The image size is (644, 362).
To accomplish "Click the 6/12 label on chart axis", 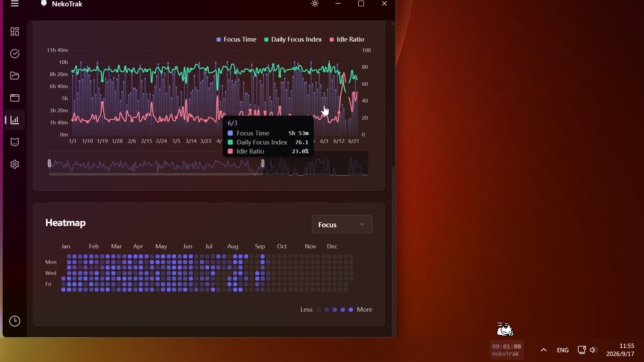I will [x=339, y=141].
